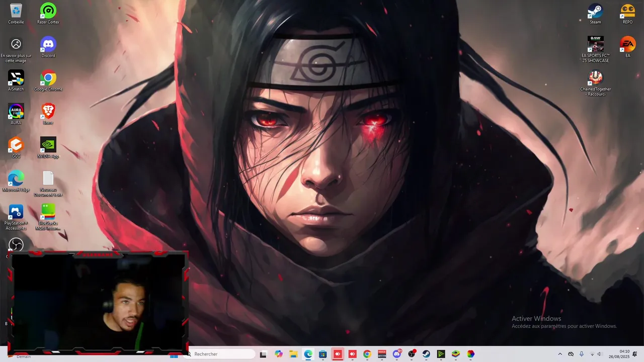
Task: Select the Nouveau Document texte file
Action: coord(48,184)
